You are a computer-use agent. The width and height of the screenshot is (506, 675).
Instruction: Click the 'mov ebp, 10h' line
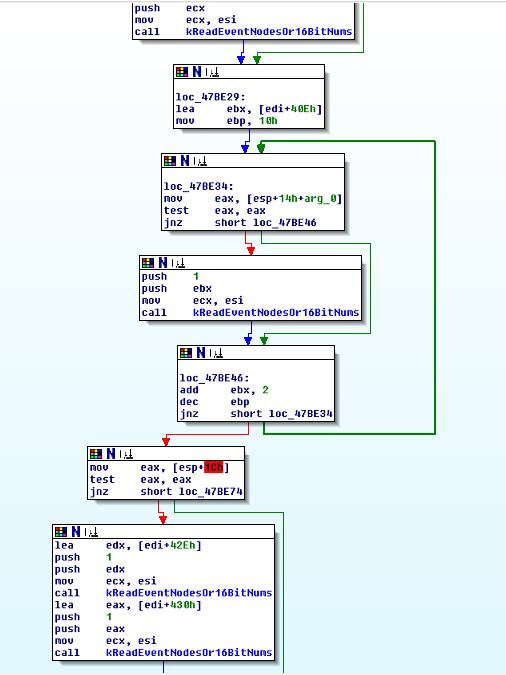pos(226,121)
